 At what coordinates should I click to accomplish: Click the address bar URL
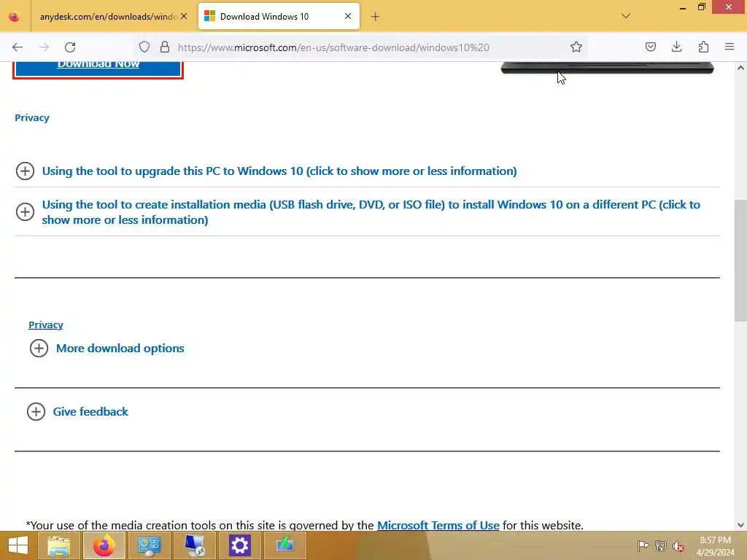333,47
